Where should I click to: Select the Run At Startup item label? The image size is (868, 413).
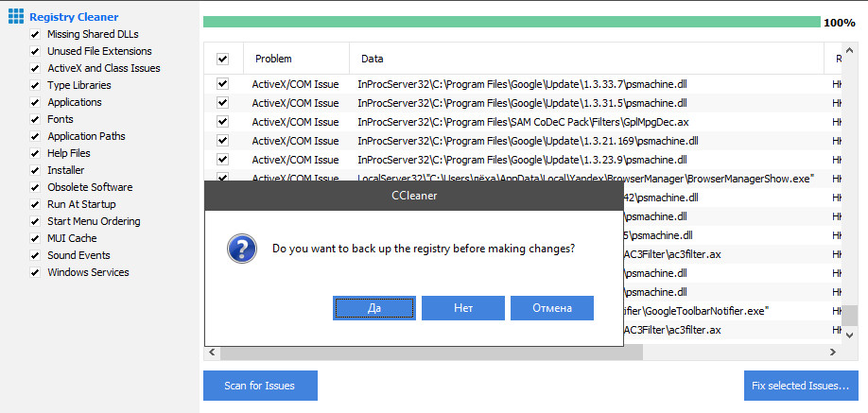click(x=81, y=204)
